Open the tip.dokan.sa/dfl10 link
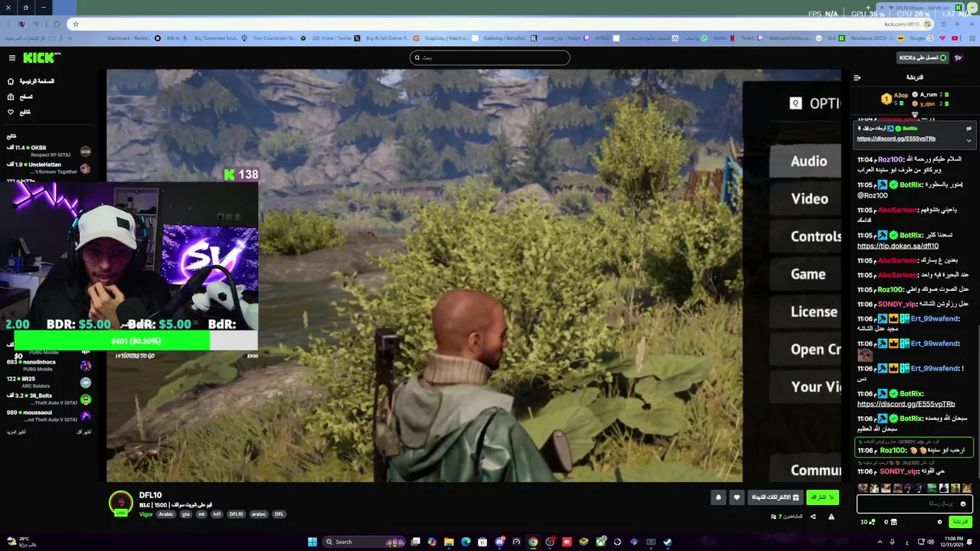 897,246
